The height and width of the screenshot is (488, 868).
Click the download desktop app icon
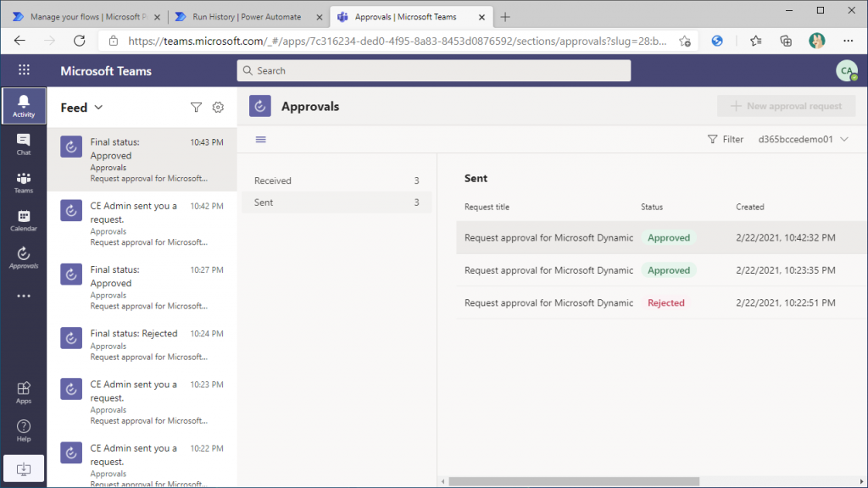[x=23, y=469]
